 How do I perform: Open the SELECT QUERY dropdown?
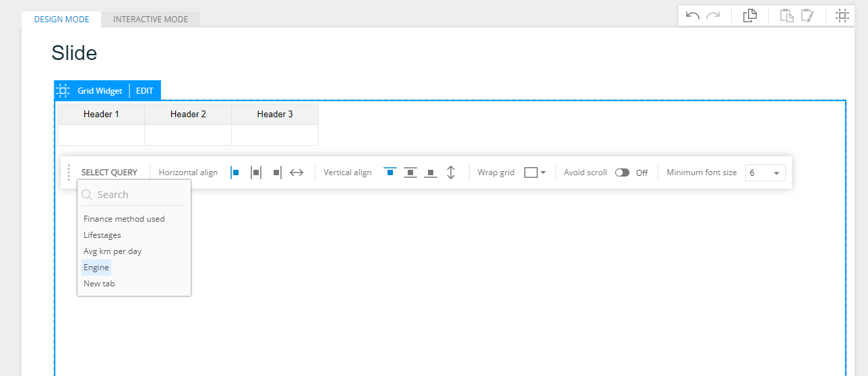(109, 173)
